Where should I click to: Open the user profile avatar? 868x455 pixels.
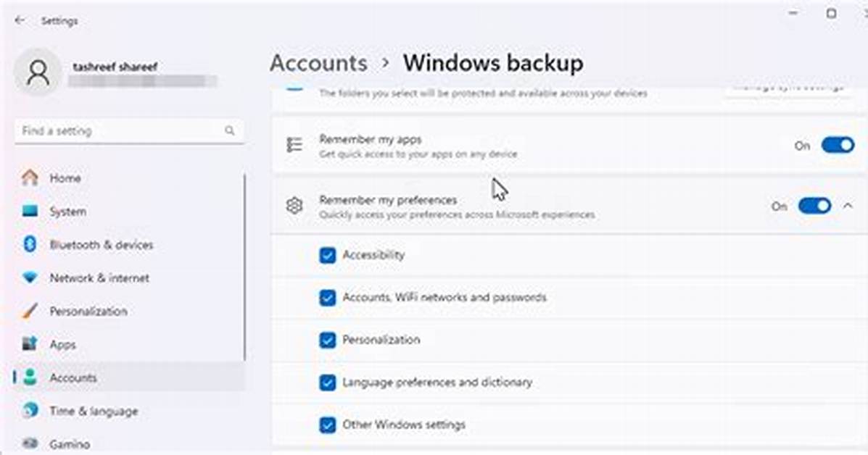38,72
